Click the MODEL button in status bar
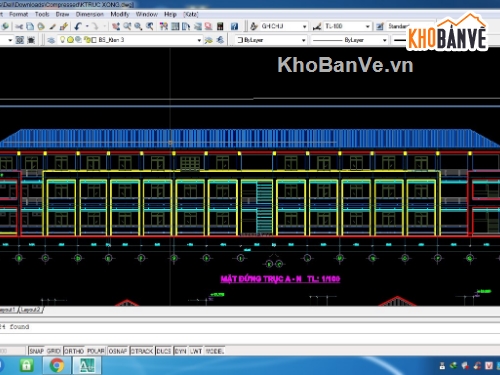This screenshot has width=500, height=375. point(215,351)
